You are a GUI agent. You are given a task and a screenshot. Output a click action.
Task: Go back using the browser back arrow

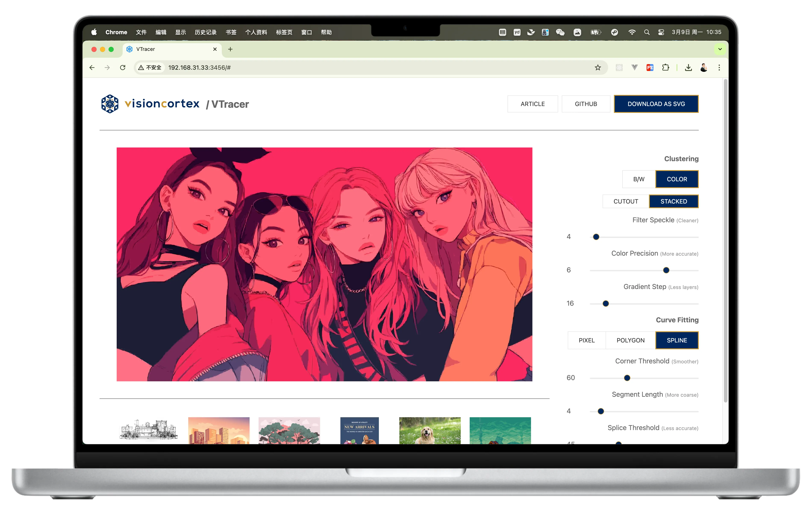pos(92,68)
